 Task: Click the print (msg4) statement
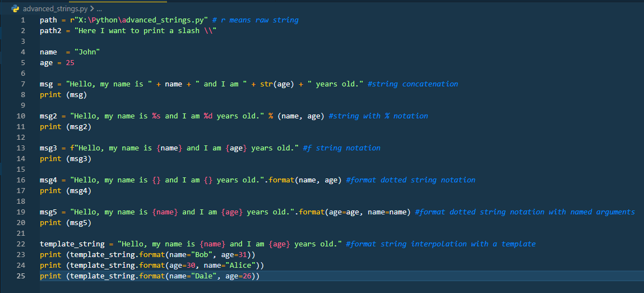click(66, 191)
